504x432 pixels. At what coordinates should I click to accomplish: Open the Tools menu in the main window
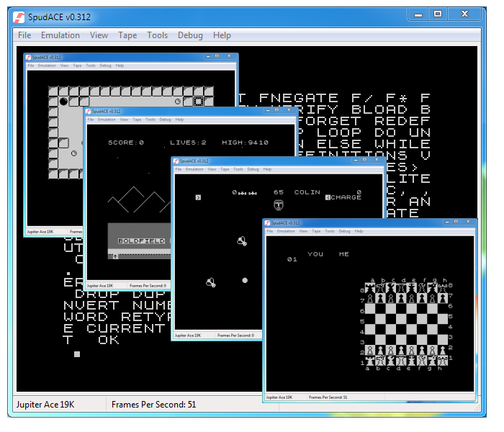pyautogui.click(x=157, y=35)
